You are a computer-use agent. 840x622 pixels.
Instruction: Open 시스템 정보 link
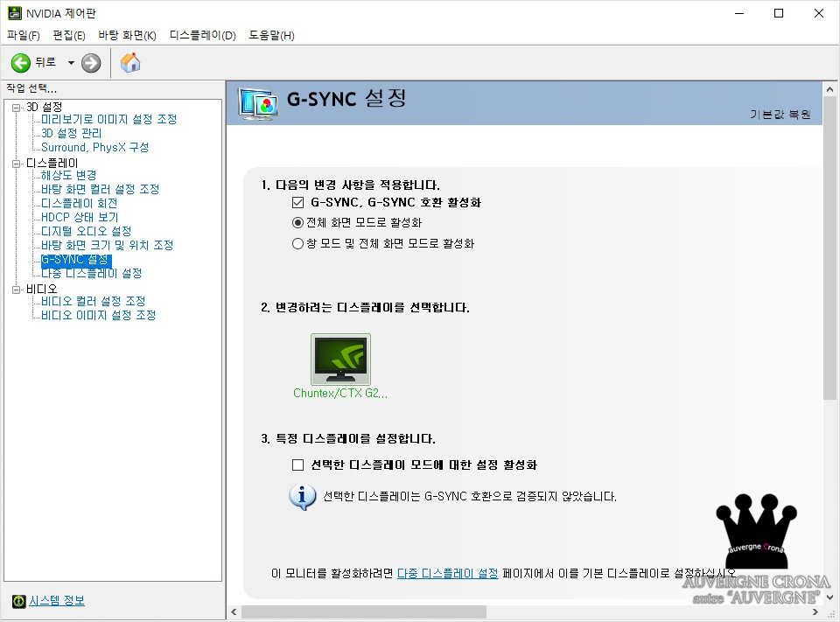point(57,601)
